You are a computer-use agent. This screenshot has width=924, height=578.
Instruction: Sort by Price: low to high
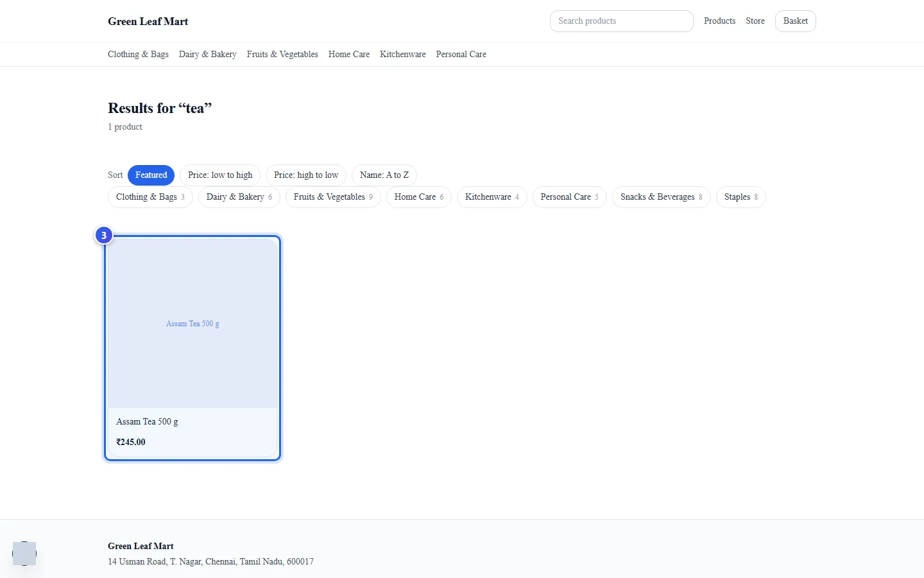[x=220, y=175]
